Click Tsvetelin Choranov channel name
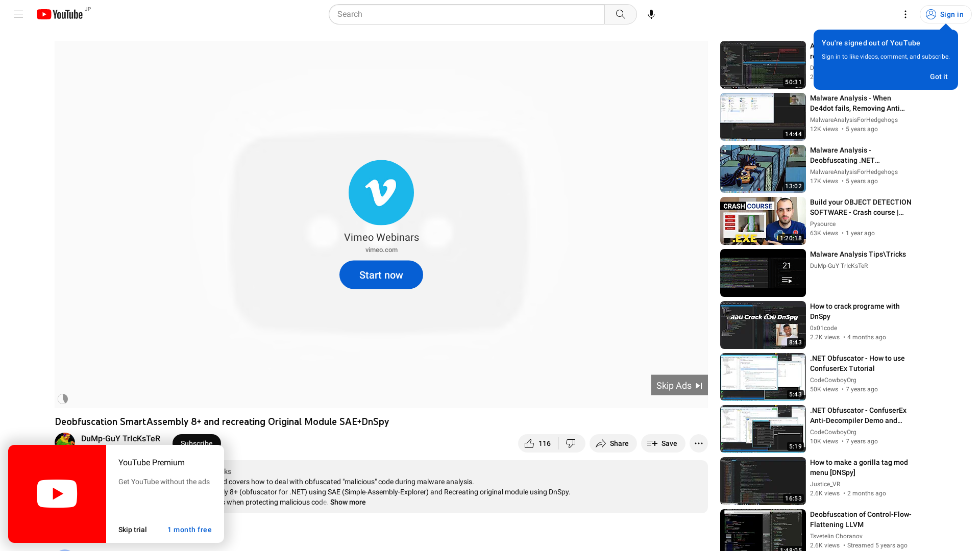The height and width of the screenshot is (551, 980). click(x=836, y=536)
